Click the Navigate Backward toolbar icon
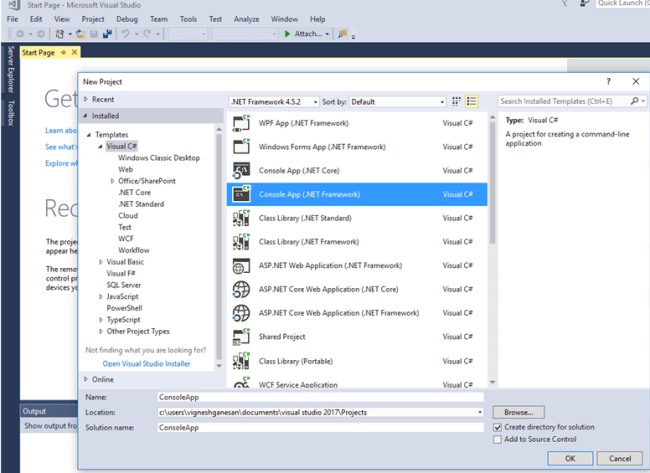 tap(20, 34)
